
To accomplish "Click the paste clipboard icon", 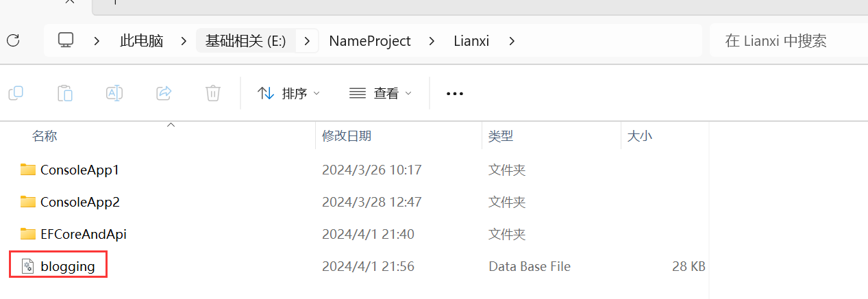I will 65,93.
